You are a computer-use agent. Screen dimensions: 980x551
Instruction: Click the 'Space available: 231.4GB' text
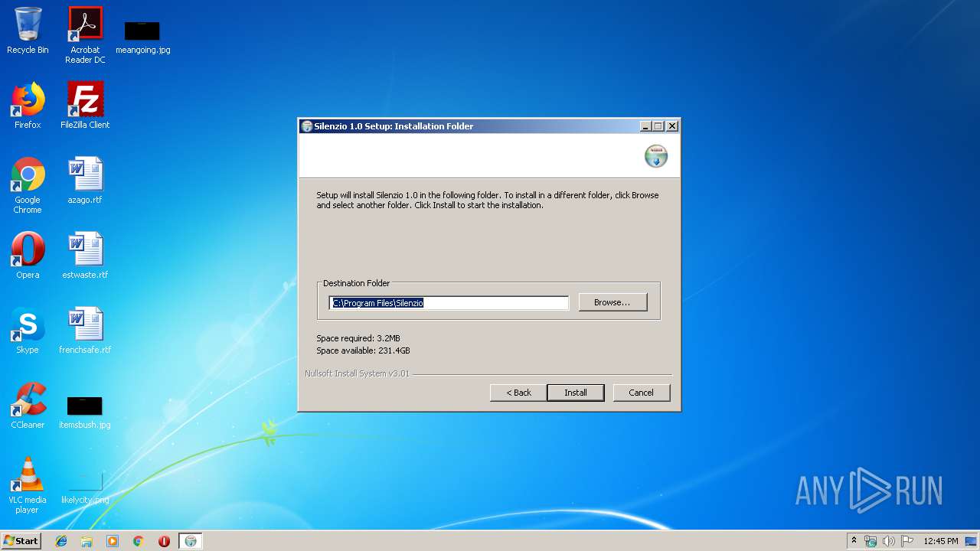[x=363, y=350]
